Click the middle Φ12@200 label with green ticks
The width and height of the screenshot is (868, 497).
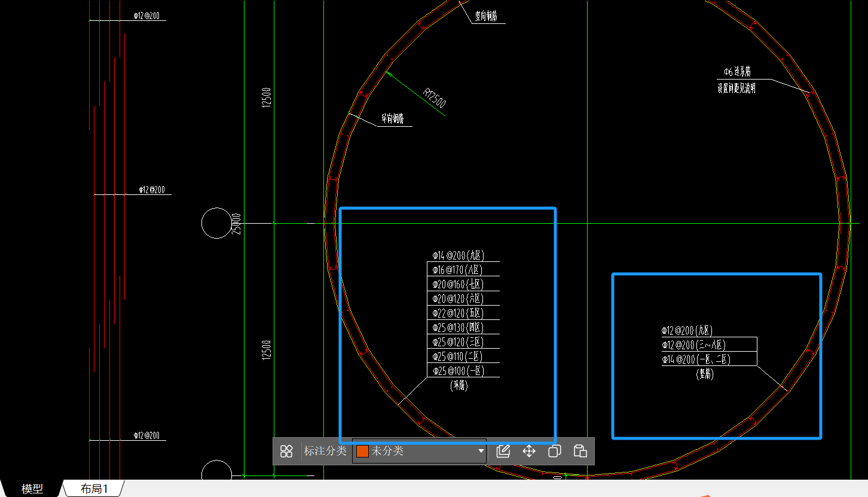152,190
